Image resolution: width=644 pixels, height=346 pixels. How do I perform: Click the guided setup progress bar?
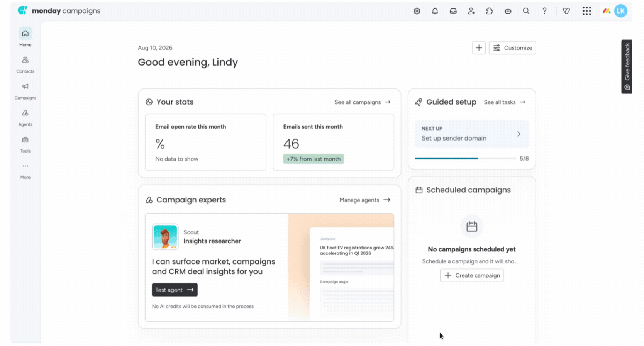pos(465,158)
